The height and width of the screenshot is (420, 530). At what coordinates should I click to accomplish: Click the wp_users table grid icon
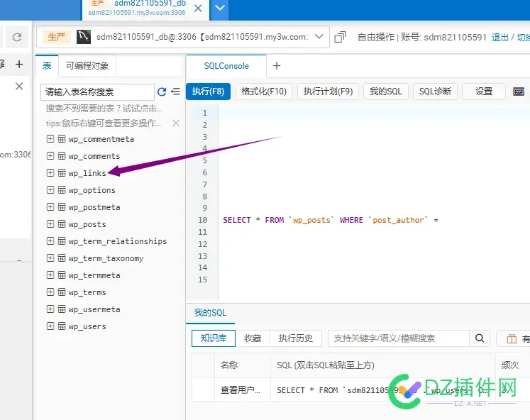tap(62, 326)
